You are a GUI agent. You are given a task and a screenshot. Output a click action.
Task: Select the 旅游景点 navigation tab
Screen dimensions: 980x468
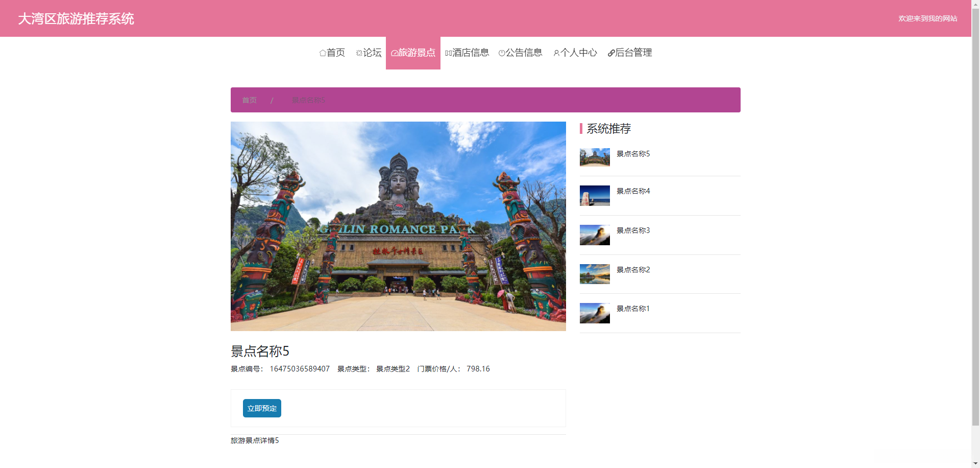[x=413, y=53]
